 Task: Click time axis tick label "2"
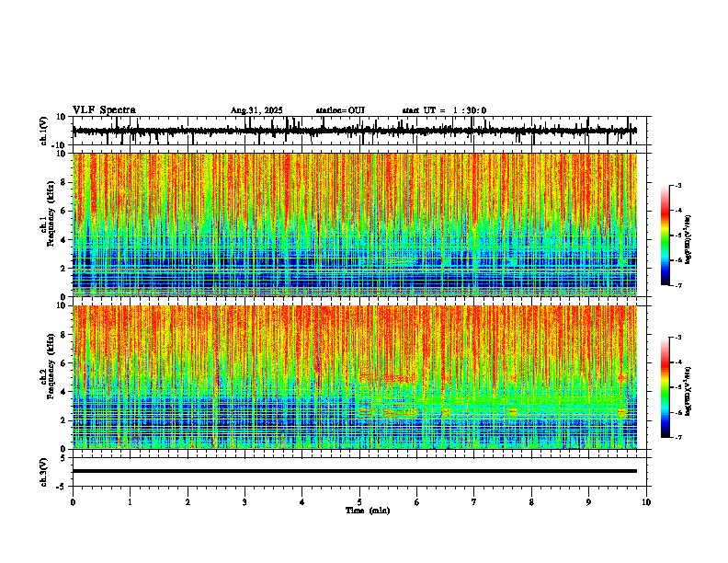pos(188,502)
